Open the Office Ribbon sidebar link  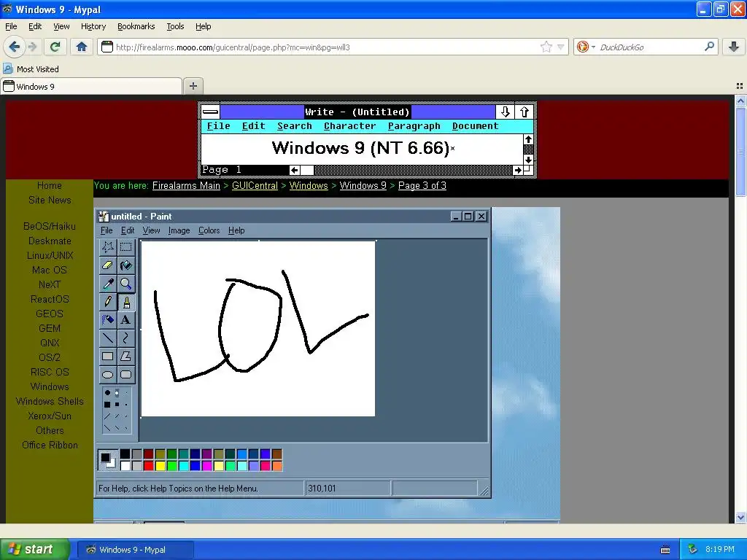[x=50, y=446]
